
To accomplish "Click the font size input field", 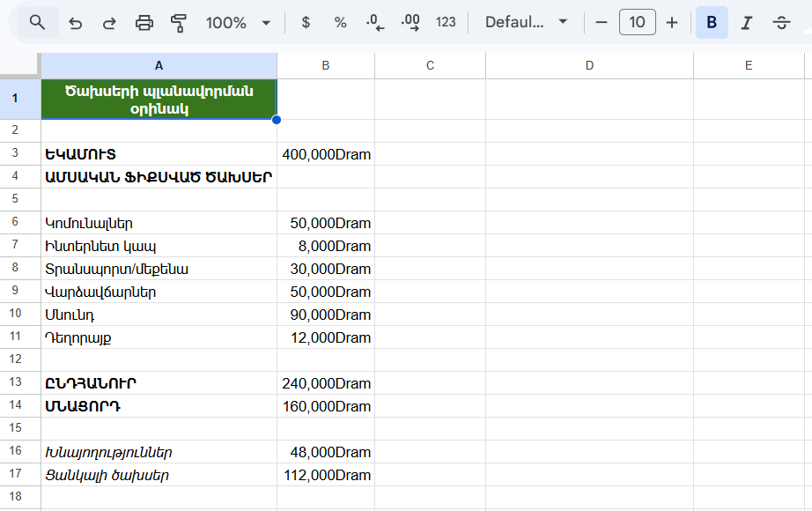I will click(637, 22).
